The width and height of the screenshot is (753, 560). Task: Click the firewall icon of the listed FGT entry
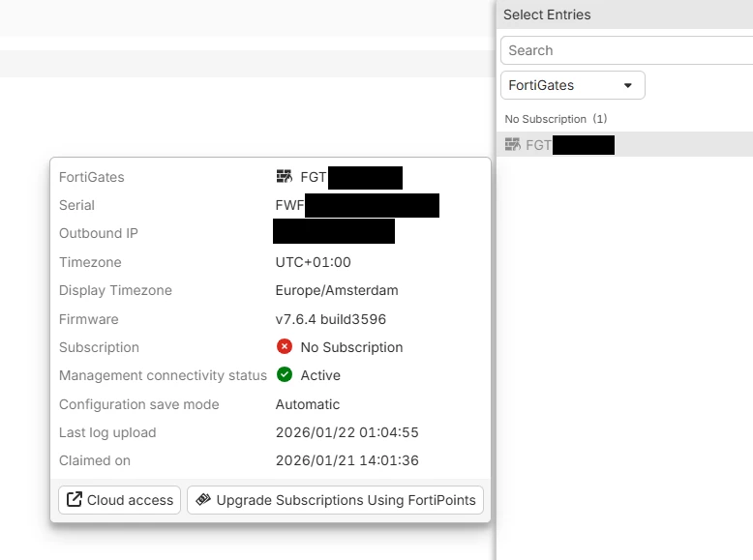coord(512,144)
